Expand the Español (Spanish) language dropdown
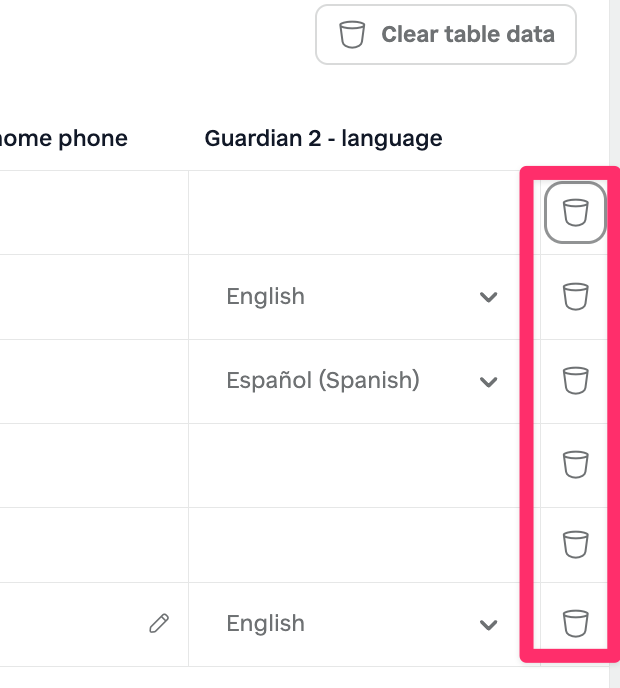The width and height of the screenshot is (620, 688). [x=362, y=381]
